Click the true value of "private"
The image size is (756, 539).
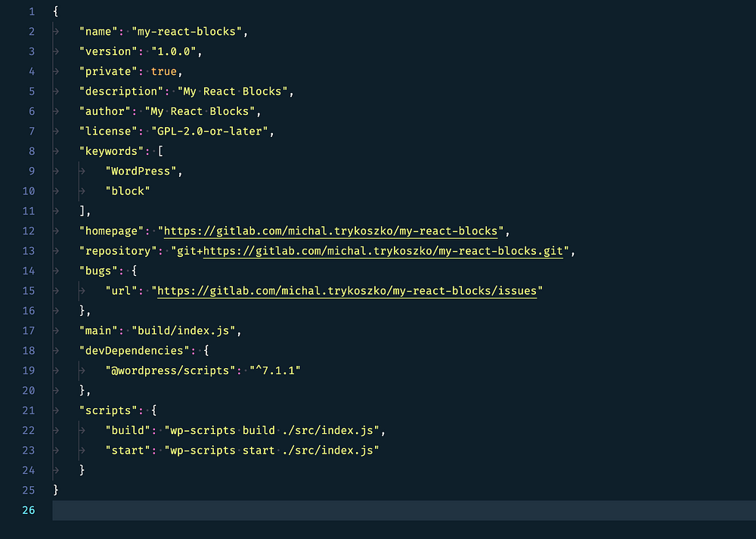coord(163,71)
